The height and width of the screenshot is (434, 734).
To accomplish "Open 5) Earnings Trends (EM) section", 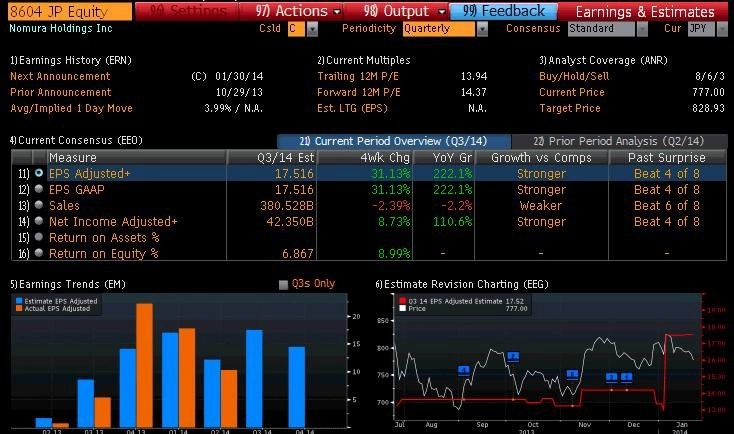I will click(x=68, y=285).
